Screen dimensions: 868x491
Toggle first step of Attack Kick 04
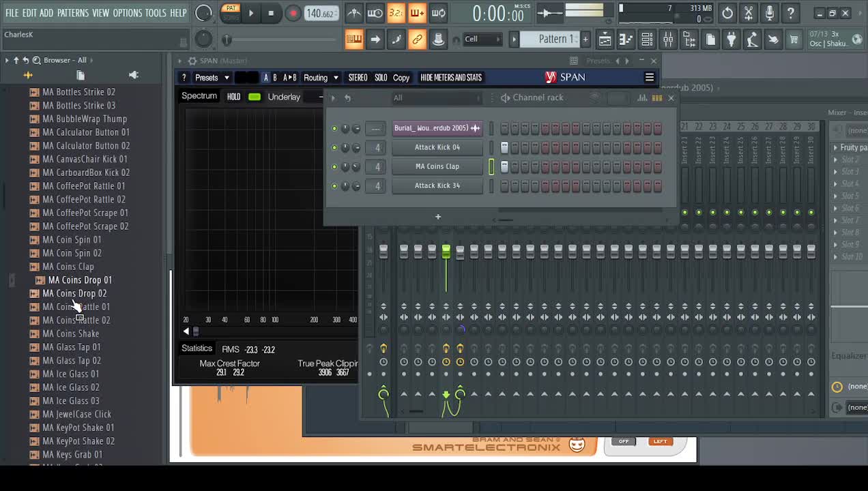coord(504,147)
